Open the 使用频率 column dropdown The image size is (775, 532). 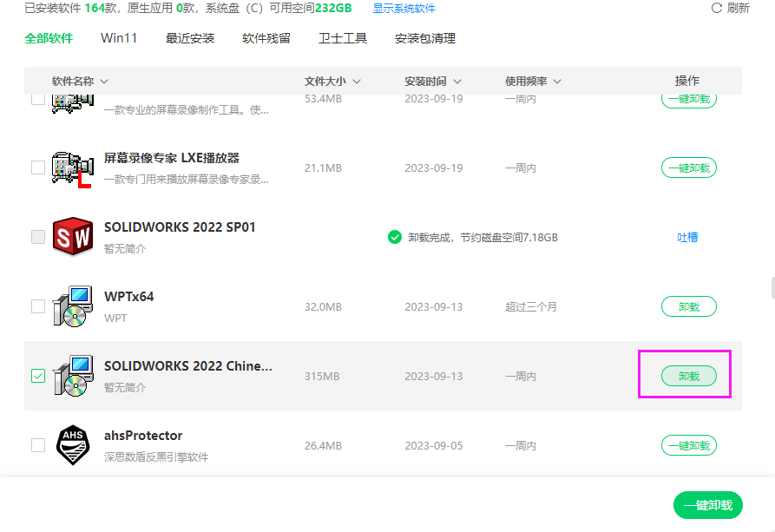(557, 82)
